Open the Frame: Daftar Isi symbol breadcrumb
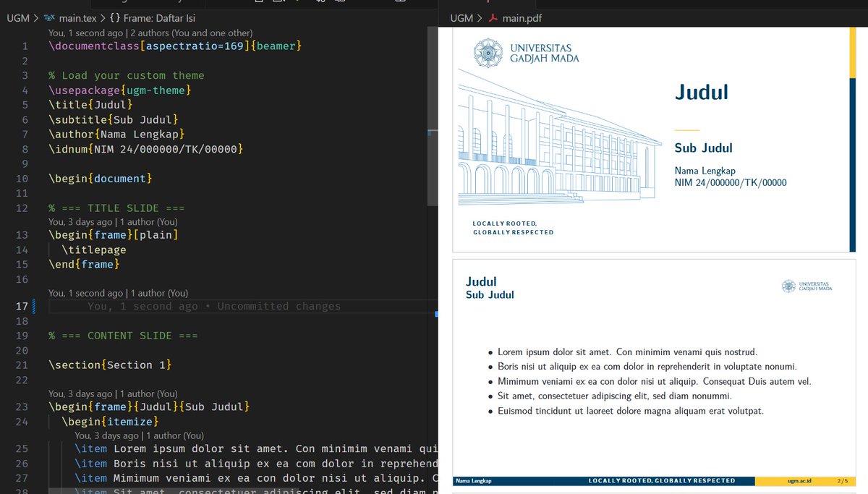This screenshot has height=494, width=868. coord(161,18)
